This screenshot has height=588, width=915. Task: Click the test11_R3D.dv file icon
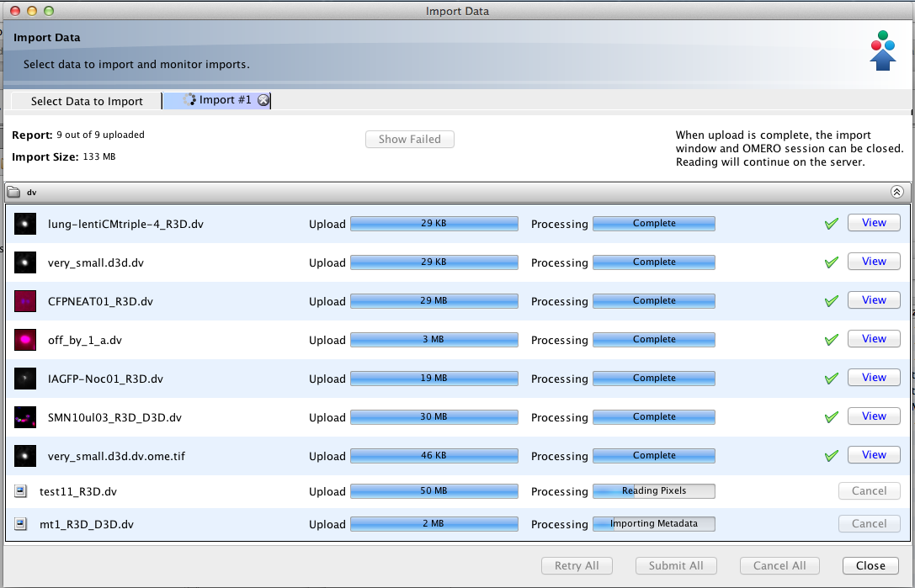pos(21,491)
